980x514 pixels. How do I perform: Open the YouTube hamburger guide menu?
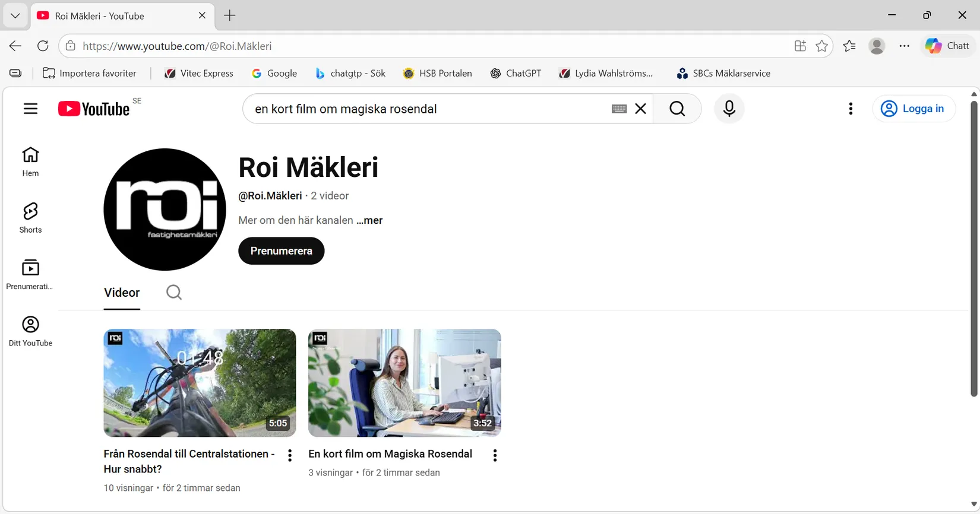click(30, 109)
